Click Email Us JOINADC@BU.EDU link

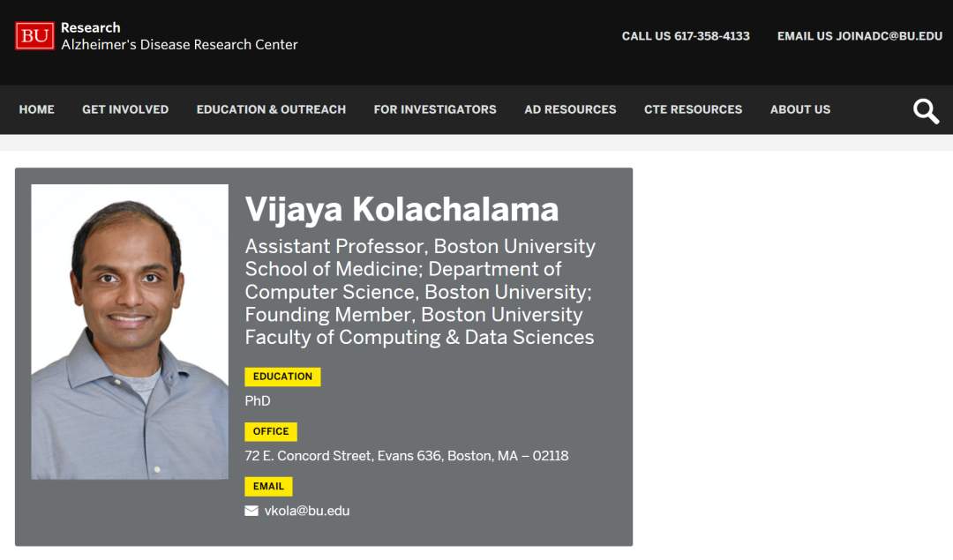(859, 36)
